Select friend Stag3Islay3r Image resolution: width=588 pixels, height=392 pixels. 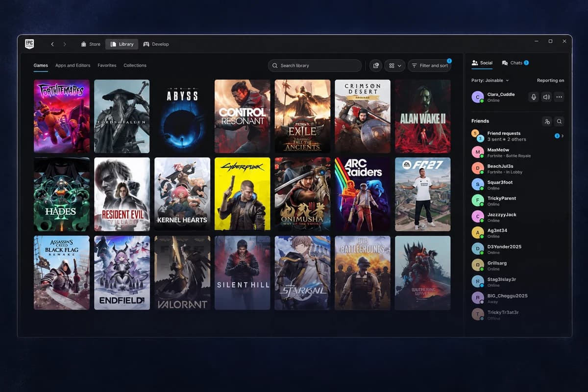coord(517,282)
